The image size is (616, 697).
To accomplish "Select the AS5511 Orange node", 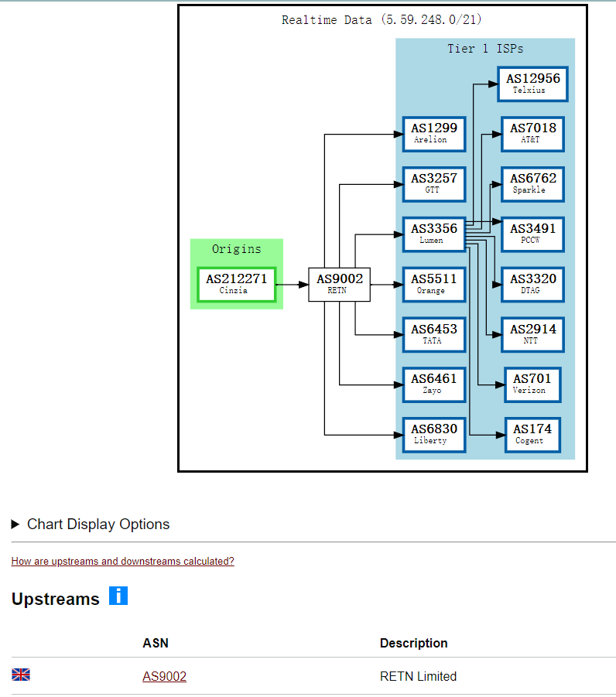I will pyautogui.click(x=434, y=285).
